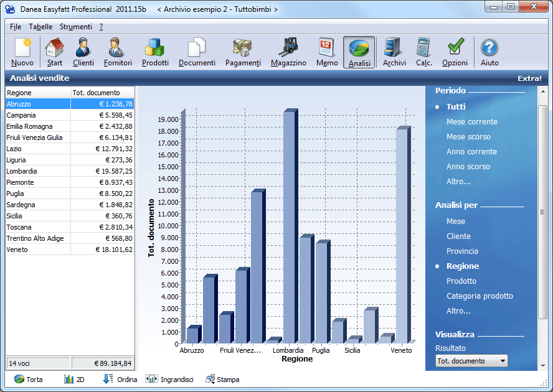Select the Campania row
Screen dimensions: 553x392
click(x=70, y=115)
